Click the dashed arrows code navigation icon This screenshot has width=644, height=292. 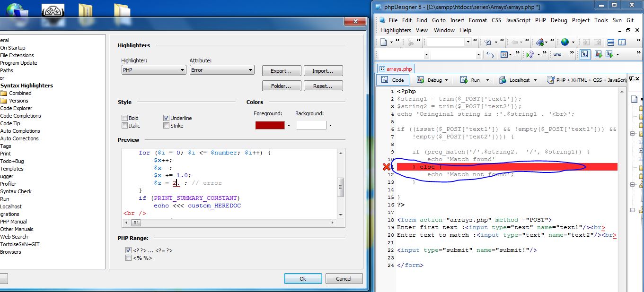[490, 54]
